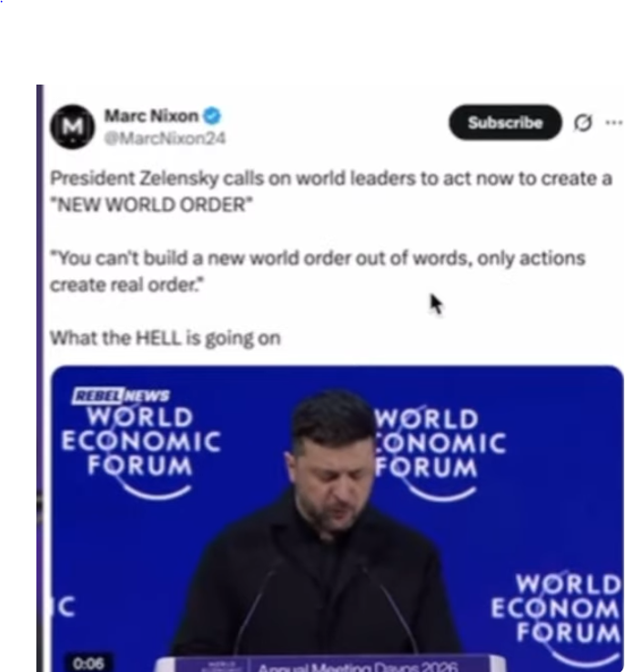Screen dimensions: 637x672
Task: Play the Zelensky speech video
Action: click(x=338, y=518)
